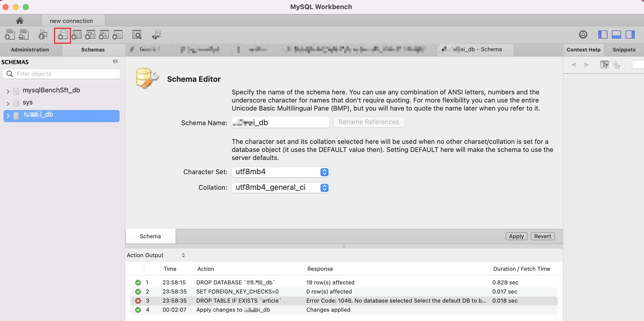Viewport: 644px width, 321px height.
Task: Create a new schema in the connected server
Action: (x=63, y=35)
